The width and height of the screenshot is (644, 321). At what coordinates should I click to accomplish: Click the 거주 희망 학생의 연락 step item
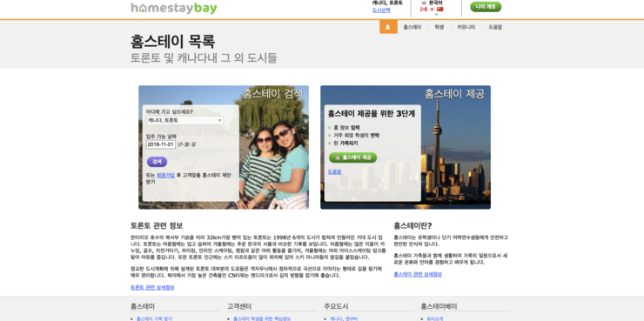pos(356,136)
